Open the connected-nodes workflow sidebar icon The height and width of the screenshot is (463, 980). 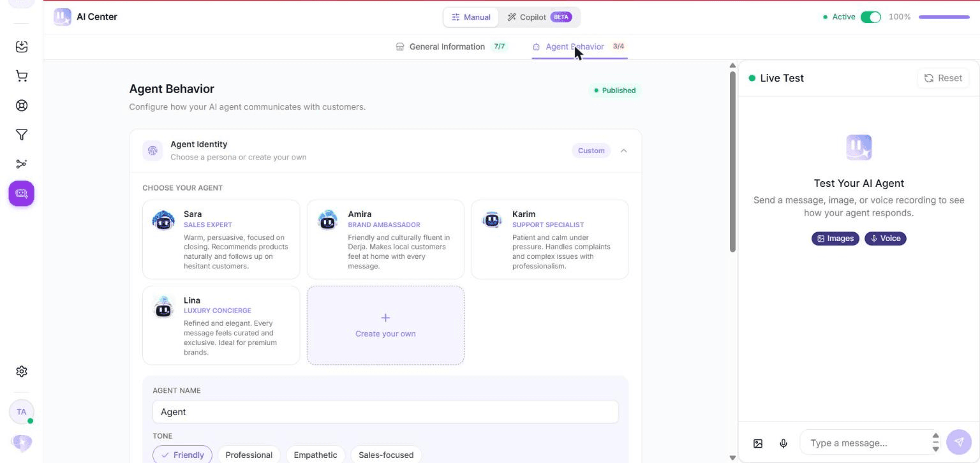coord(22,164)
